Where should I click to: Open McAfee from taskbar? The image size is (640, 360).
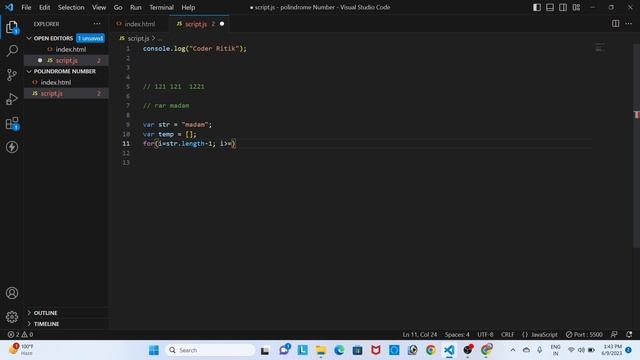tap(376, 350)
